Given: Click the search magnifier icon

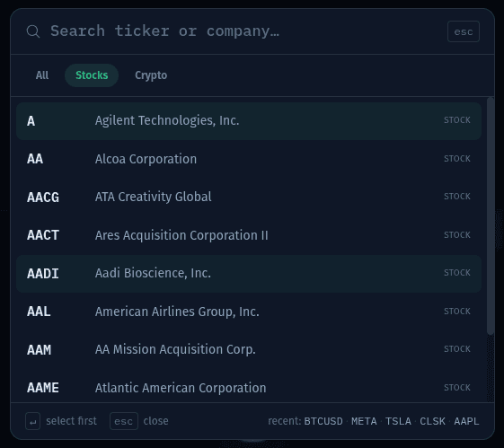Looking at the screenshot, I should [x=33, y=31].
